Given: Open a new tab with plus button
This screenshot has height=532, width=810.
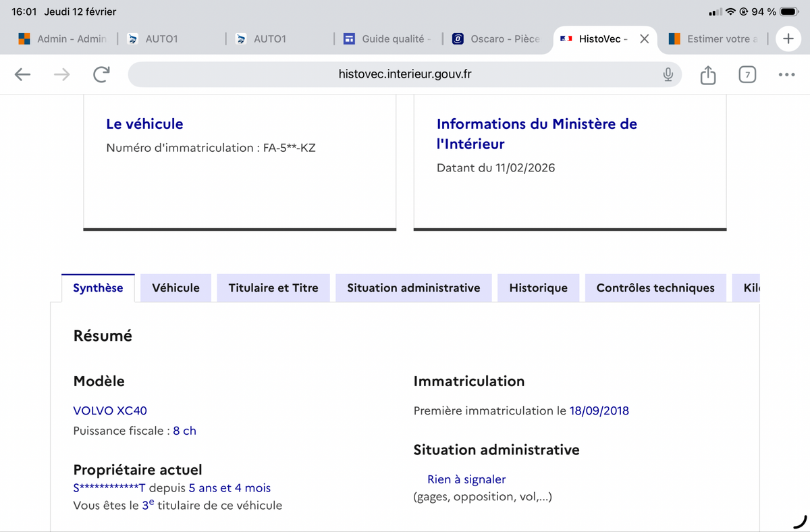Looking at the screenshot, I should click(x=788, y=38).
